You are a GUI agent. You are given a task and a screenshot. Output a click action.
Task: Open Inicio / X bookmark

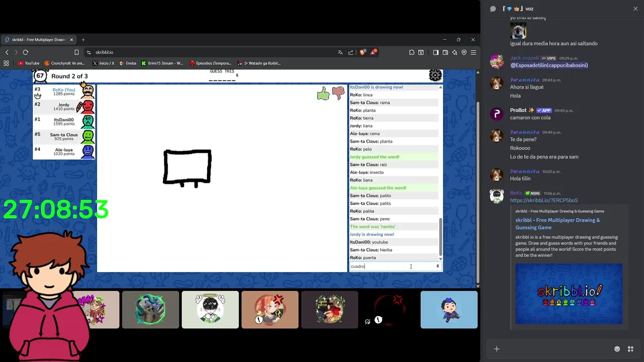click(x=104, y=63)
